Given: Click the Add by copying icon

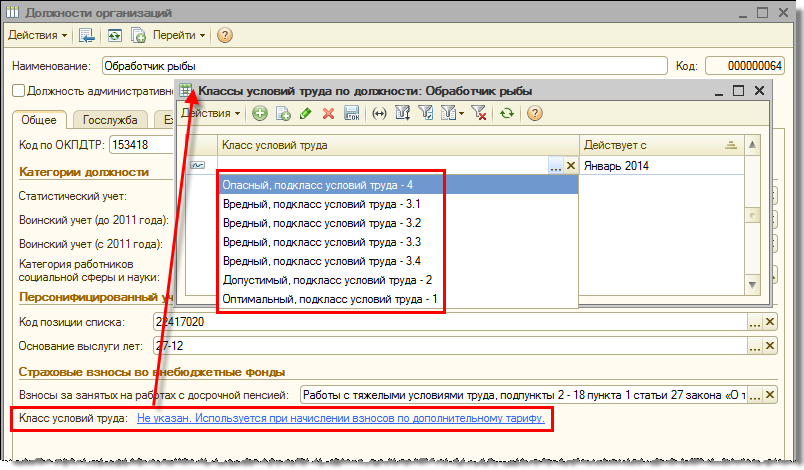Looking at the screenshot, I should (283, 113).
